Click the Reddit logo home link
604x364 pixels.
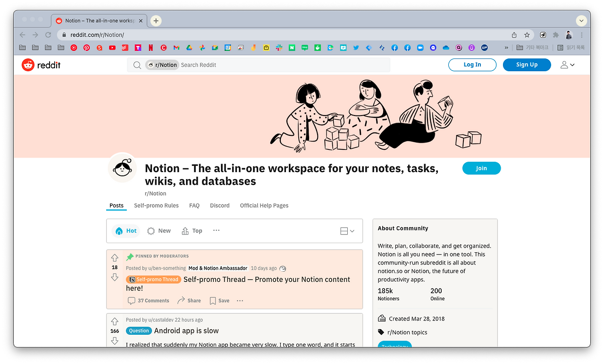41,65
